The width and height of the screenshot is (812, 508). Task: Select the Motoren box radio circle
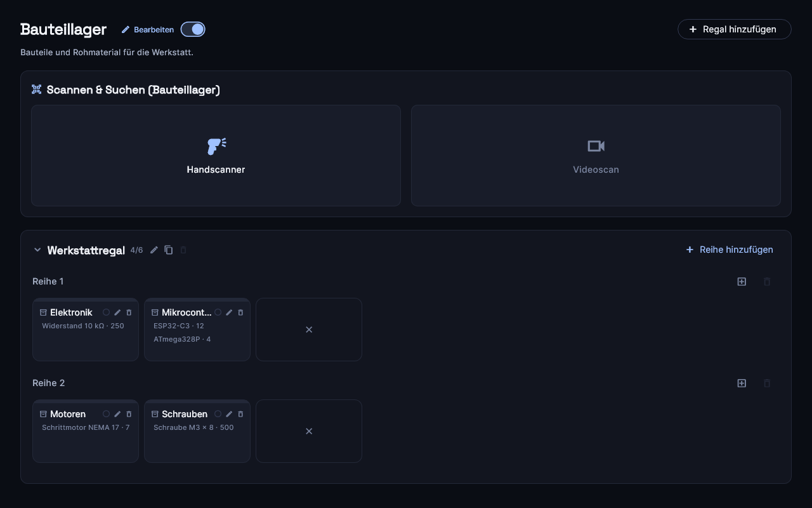pos(106,414)
